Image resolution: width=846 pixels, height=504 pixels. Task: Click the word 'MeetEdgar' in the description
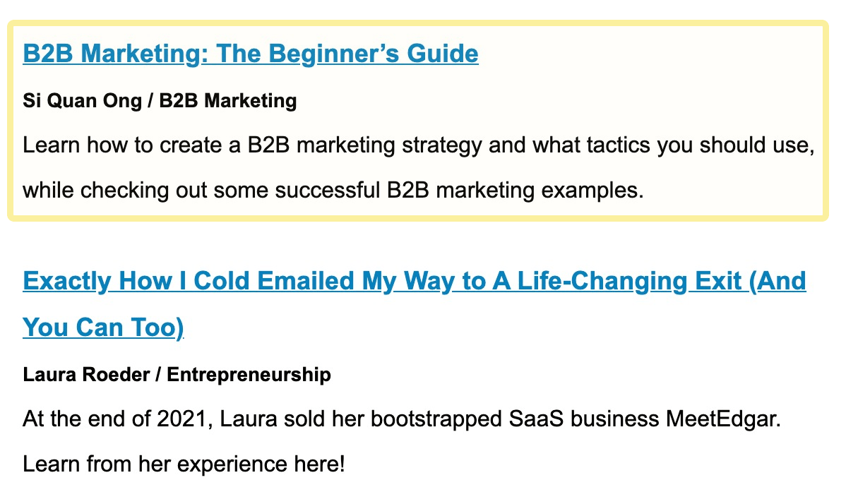click(x=723, y=419)
